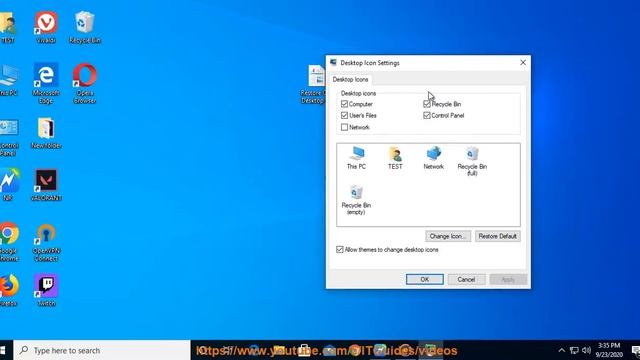
Task: Select the Restore Desktop file icon
Action: tap(314, 84)
